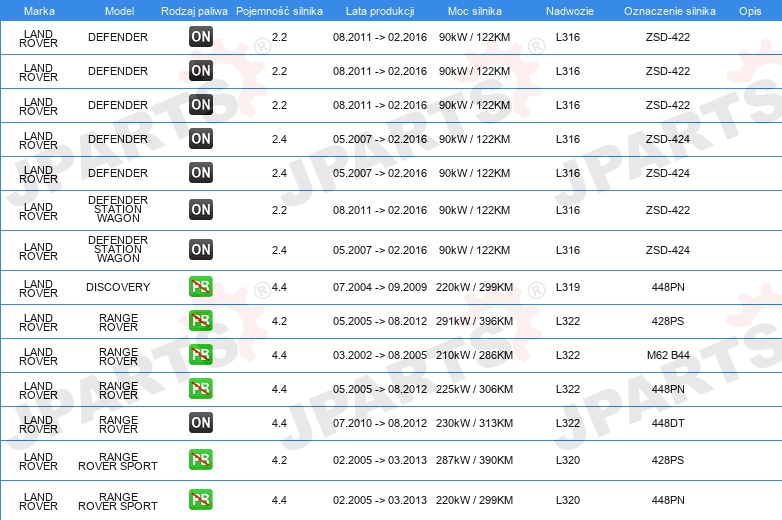Image resolution: width=782 pixels, height=520 pixels.
Task: Click 08.2011 -> 02.2016 in the Station Wagon row
Action: pyautogui.click(x=380, y=210)
